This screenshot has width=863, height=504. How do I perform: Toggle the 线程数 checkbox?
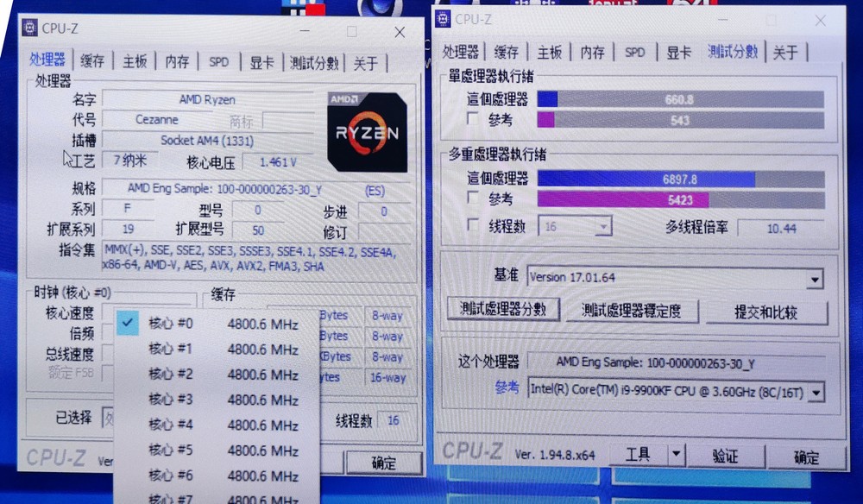[x=473, y=224]
